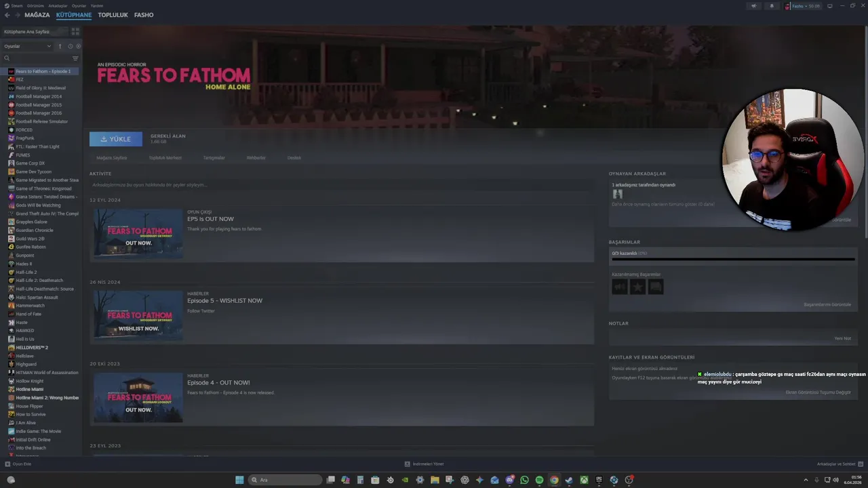
Task: Open the Steam announcements megaphone icon
Action: point(753,6)
